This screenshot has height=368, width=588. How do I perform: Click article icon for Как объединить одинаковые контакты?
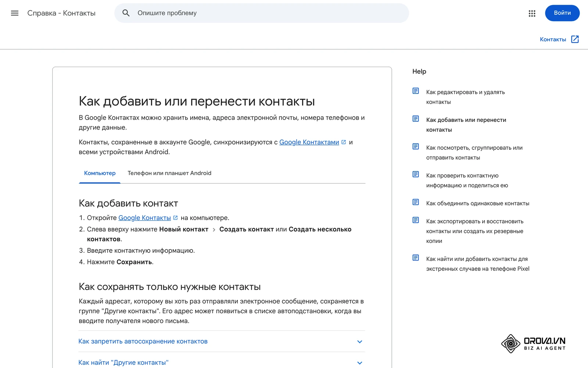(416, 202)
